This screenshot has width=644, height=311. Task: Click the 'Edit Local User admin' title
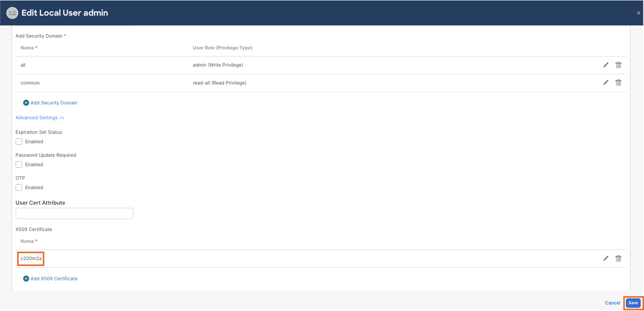[65, 13]
